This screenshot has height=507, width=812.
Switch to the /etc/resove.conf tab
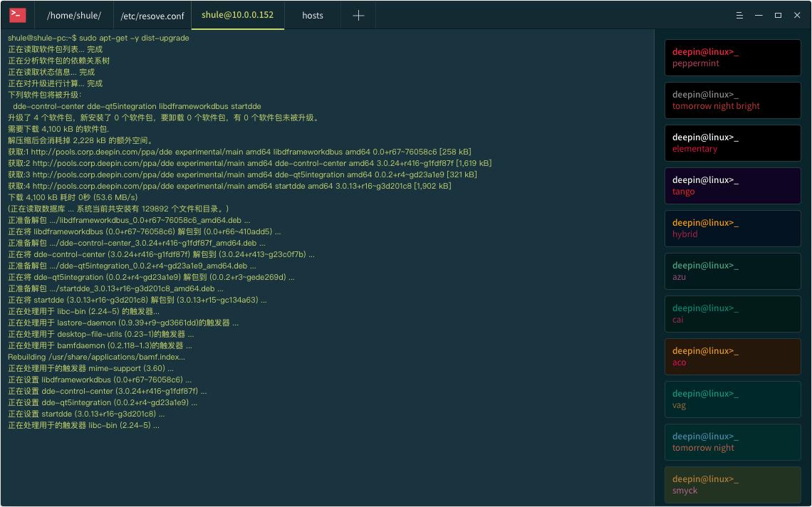[x=152, y=15]
